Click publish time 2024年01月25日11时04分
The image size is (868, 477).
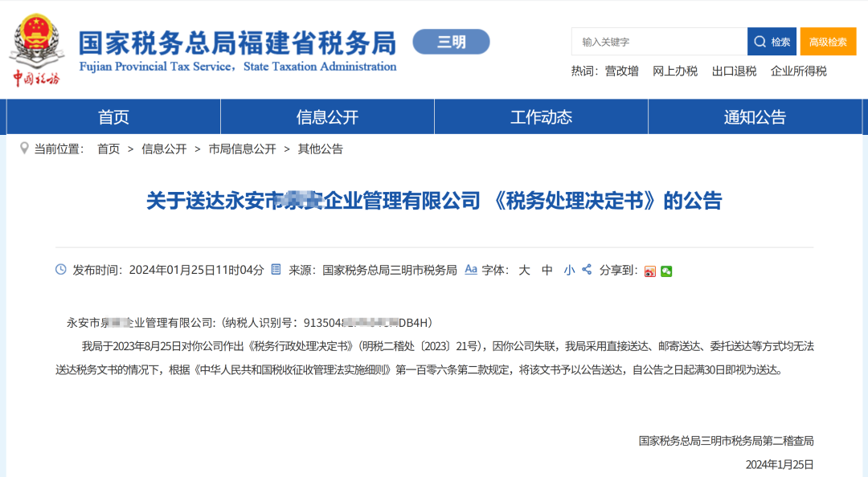tap(197, 270)
